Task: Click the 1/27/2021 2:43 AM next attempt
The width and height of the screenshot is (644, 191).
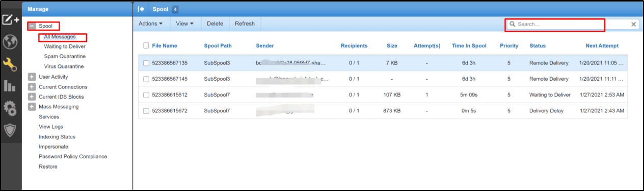Action: point(602,111)
